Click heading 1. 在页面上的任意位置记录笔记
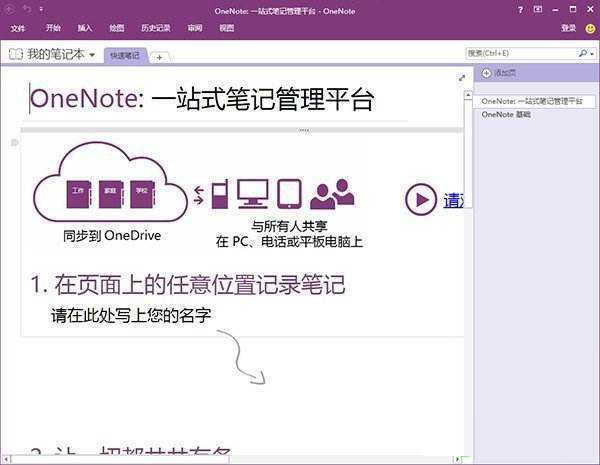600x465 pixels. pyautogui.click(x=188, y=284)
